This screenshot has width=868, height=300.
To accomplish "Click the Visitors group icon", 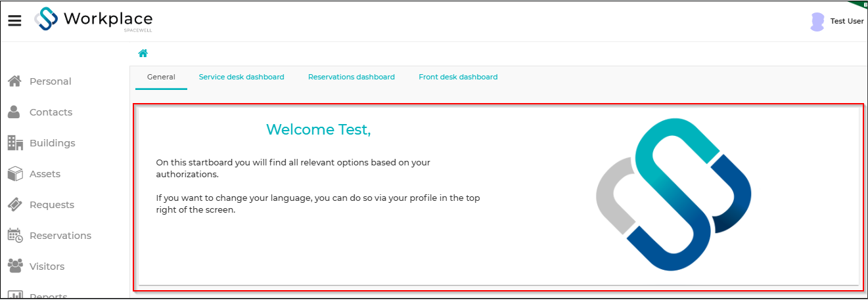I will (x=15, y=266).
